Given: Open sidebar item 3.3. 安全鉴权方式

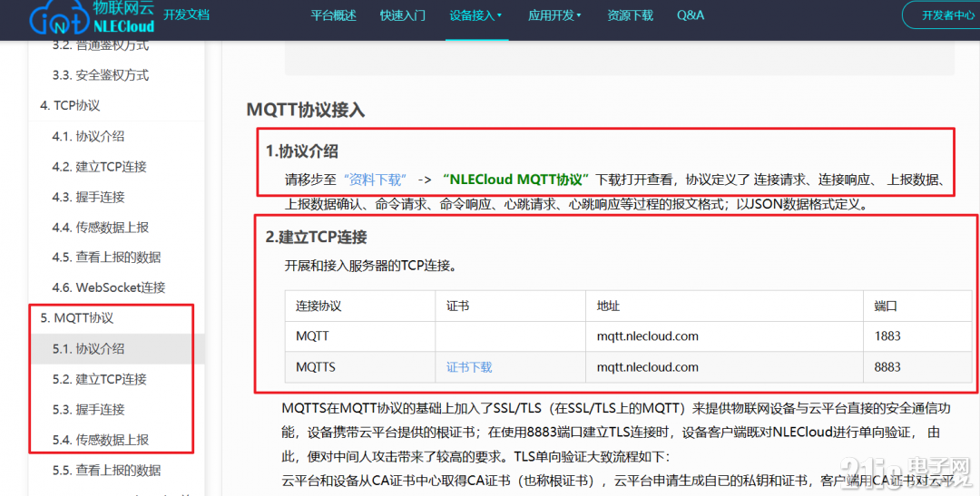Looking at the screenshot, I should coord(101,75).
